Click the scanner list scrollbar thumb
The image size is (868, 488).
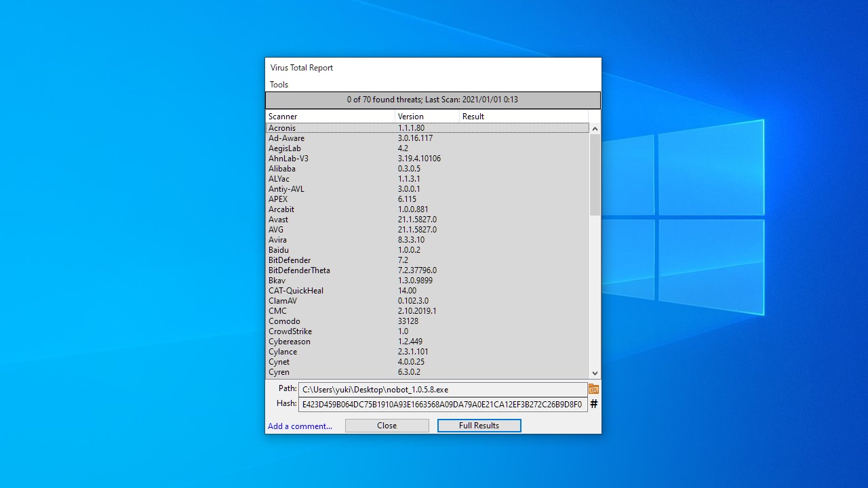(595, 175)
